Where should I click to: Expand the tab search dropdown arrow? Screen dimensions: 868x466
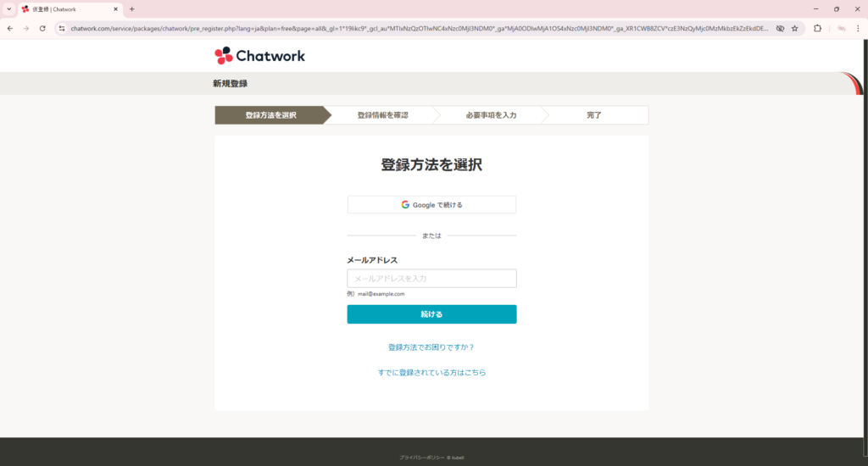coord(8,9)
